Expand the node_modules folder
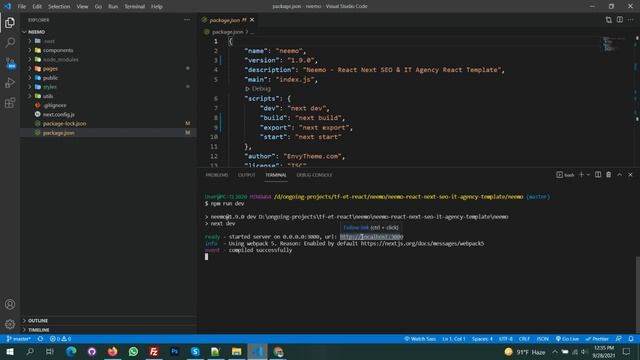 [x=30, y=59]
